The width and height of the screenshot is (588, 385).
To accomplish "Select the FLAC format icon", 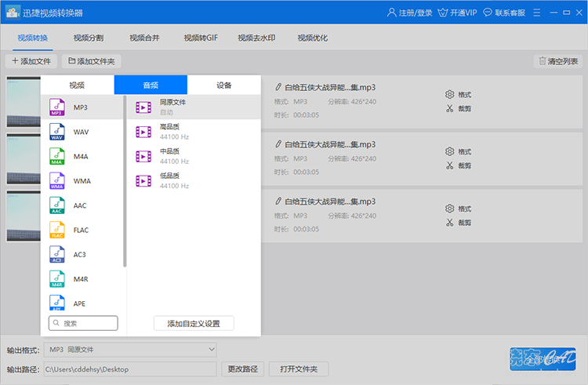I will 57,230.
